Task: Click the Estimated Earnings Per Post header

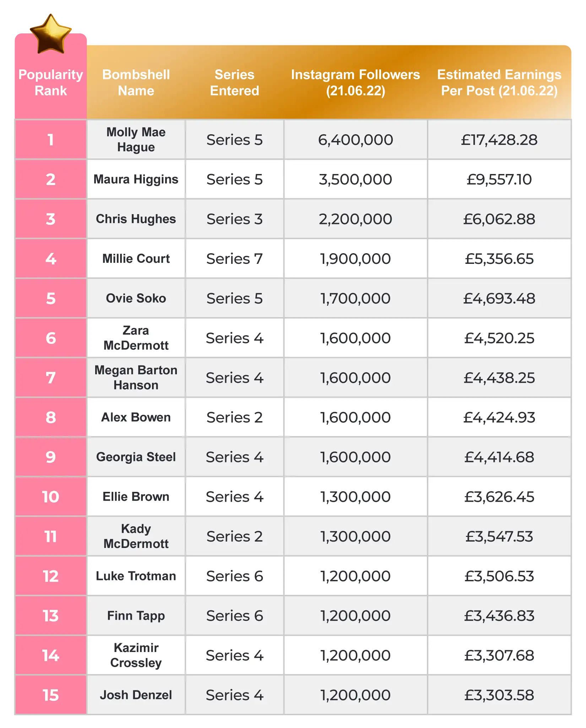Action: (x=499, y=82)
